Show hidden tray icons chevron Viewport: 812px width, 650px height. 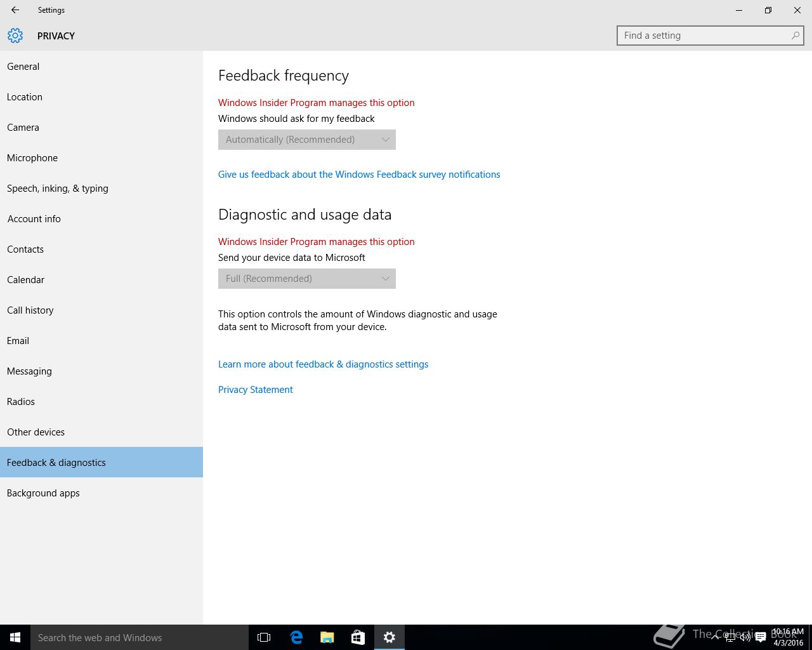715,637
